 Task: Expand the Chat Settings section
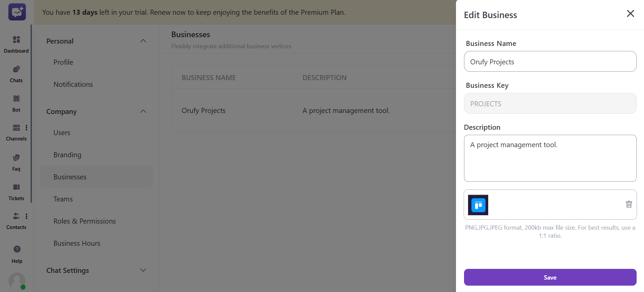(143, 270)
